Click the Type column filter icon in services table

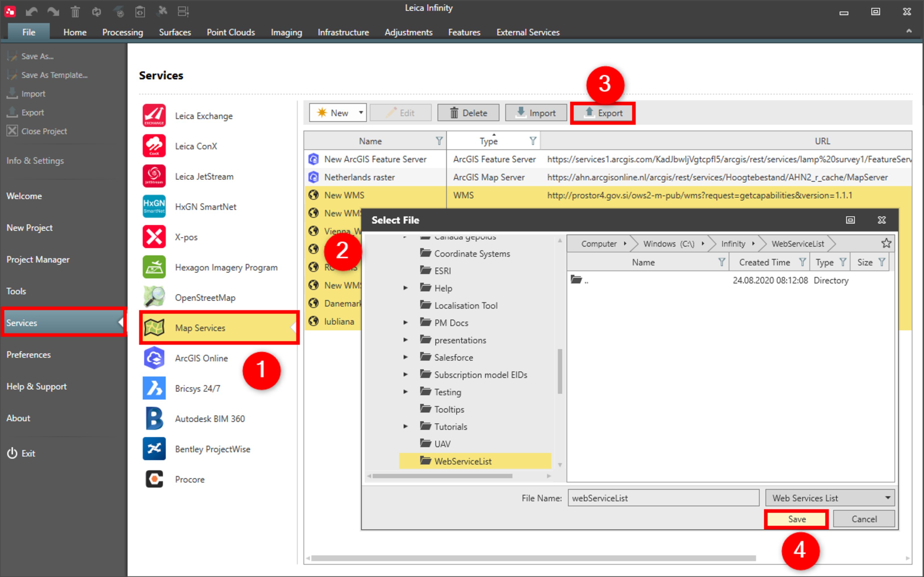pos(533,141)
